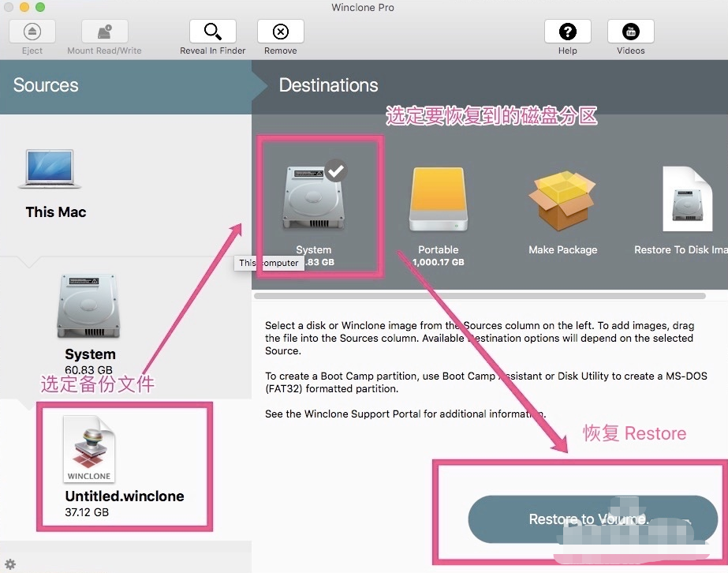Click the yellow minimize window button
This screenshot has height=573, width=728.
point(24,6)
